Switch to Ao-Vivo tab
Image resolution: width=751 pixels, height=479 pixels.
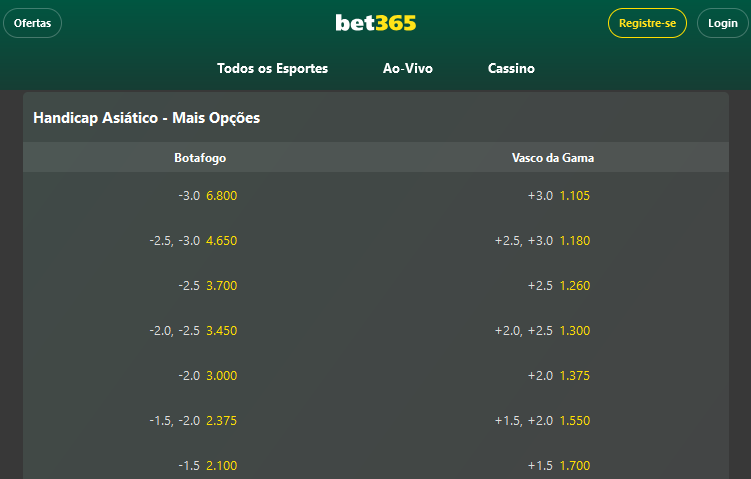click(408, 69)
